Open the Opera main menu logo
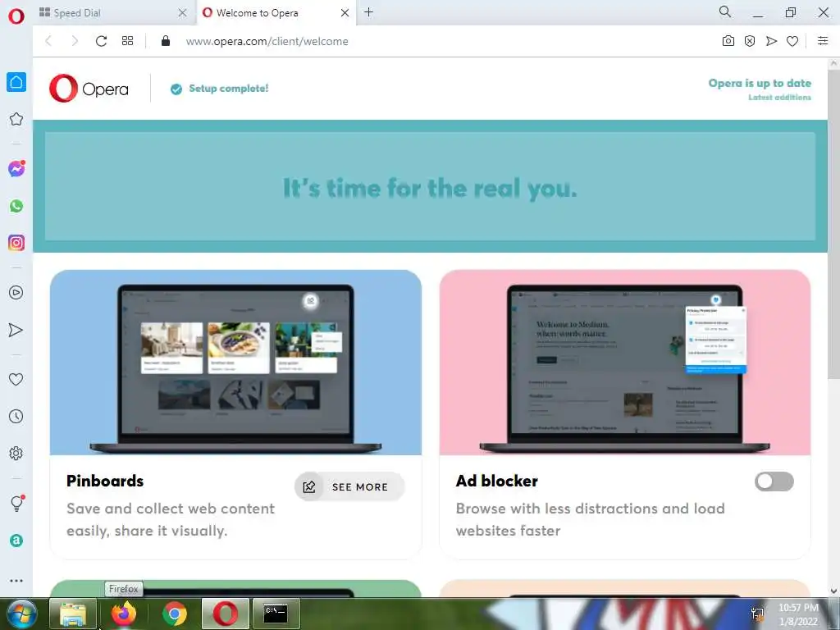Viewport: 840px width, 630px height. pyautogui.click(x=16, y=16)
